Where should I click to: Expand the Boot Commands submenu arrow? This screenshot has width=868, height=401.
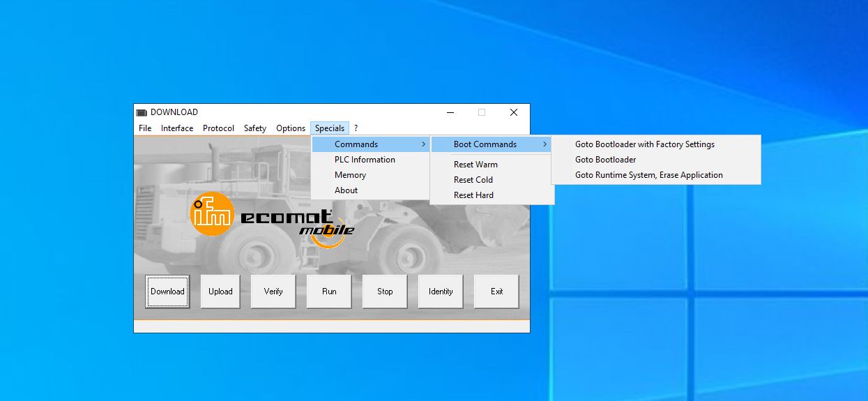545,144
